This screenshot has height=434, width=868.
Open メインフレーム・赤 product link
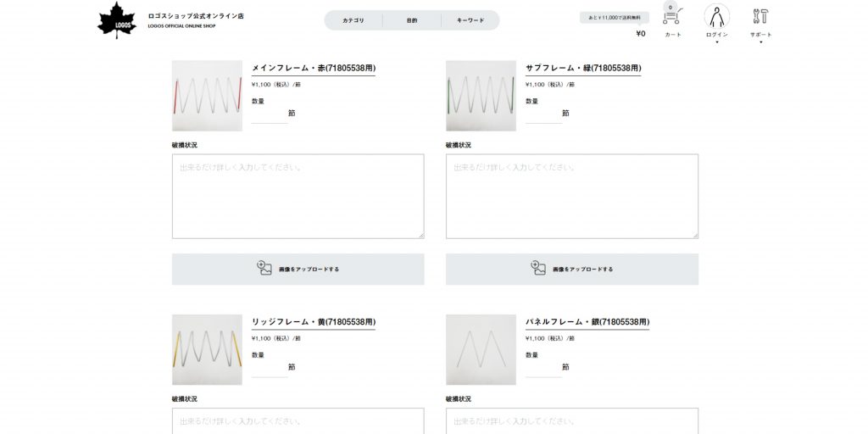click(314, 68)
